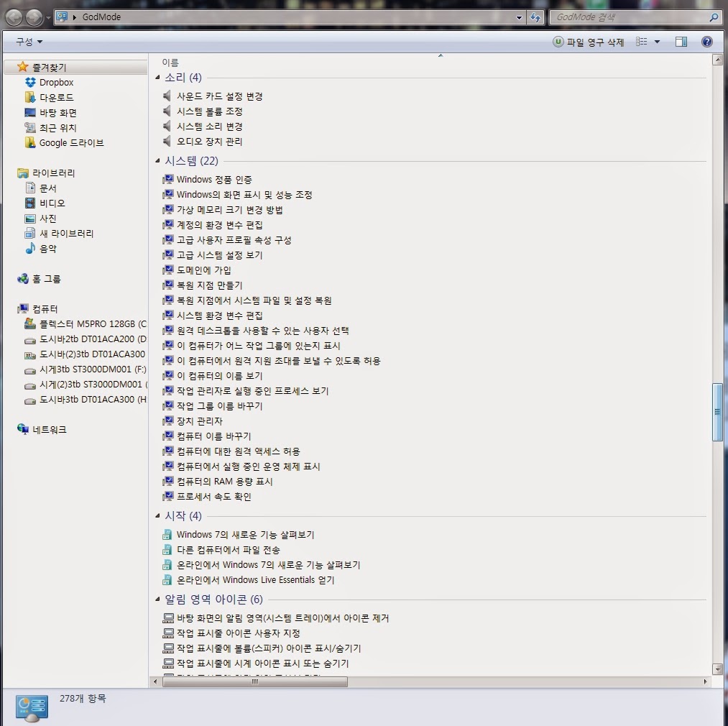728x726 pixels.
Task: Open 컴퓨터 이름 바꾸기
Action: coord(213,436)
